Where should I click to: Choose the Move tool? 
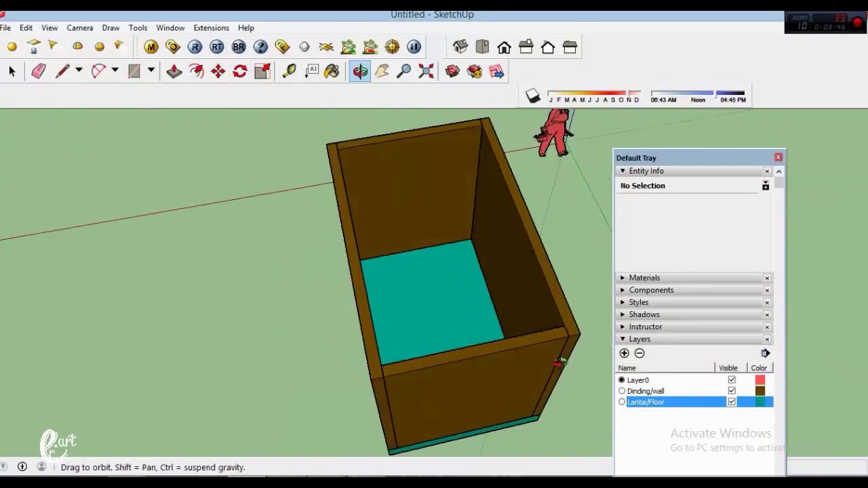[x=218, y=71]
